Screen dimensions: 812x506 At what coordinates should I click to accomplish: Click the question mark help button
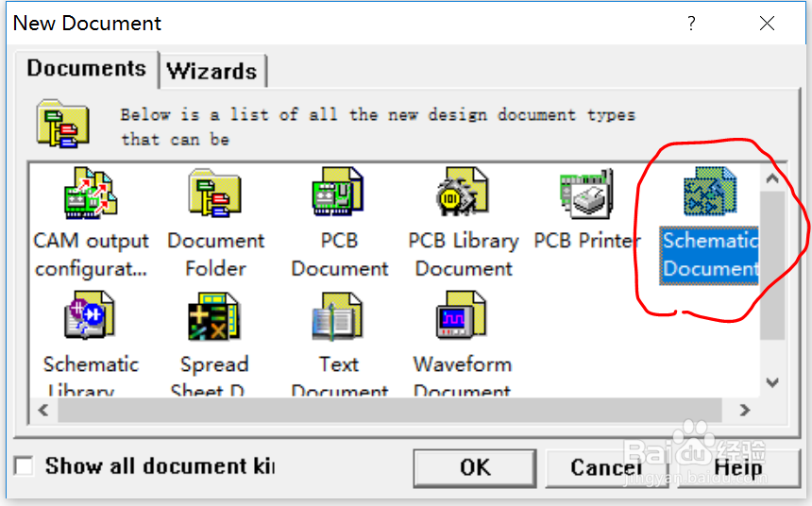coord(691,24)
